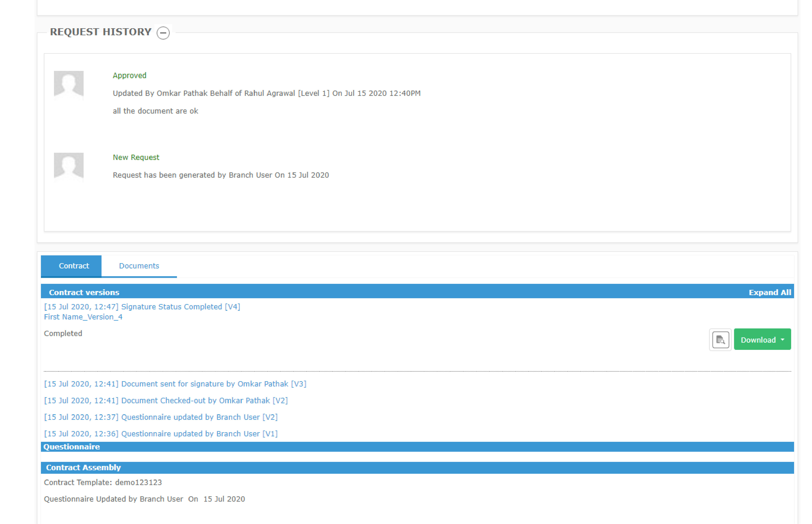Expand 12:37 Questionnaire updated V2 entry

click(x=161, y=417)
